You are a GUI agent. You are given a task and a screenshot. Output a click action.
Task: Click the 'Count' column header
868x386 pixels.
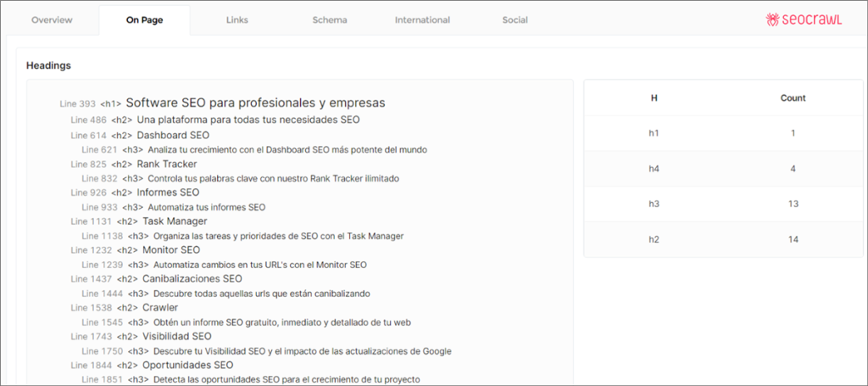point(793,98)
